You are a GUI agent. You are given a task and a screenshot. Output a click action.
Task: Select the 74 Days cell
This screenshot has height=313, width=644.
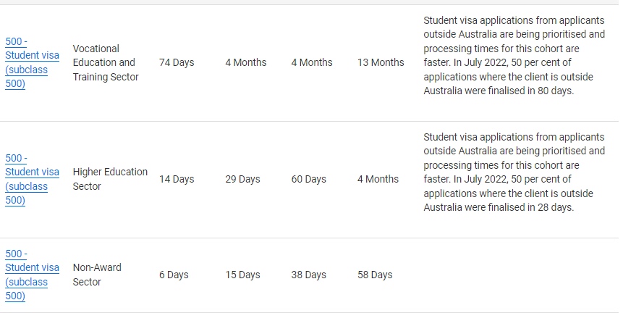point(177,62)
